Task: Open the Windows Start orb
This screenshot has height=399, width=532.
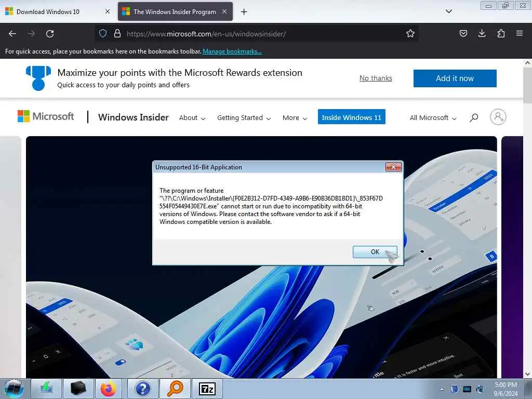Action: pyautogui.click(x=14, y=389)
